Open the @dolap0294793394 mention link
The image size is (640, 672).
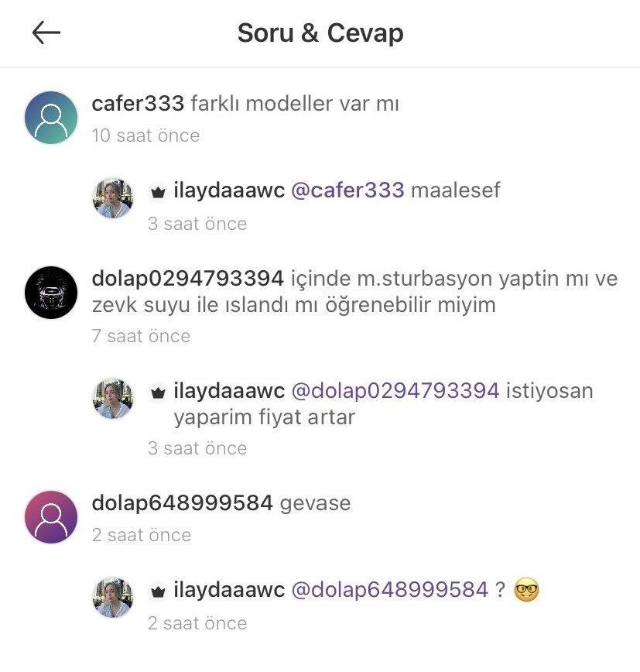tap(395, 391)
